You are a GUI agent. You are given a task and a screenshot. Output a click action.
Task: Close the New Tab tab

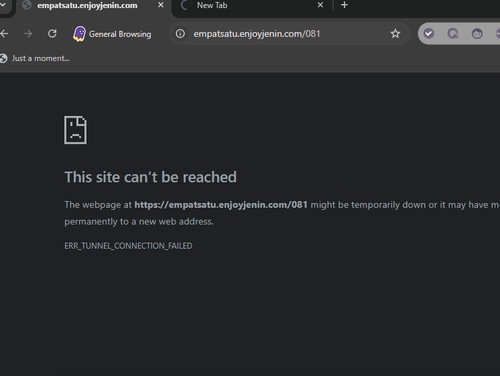point(320,5)
